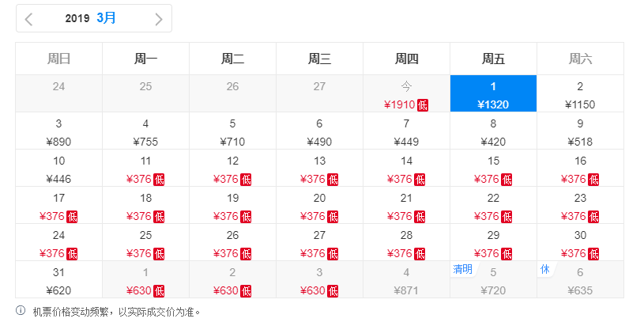Screen dimensions: 644x326
Task: Choose March 22 low fare
Action: pos(493,205)
